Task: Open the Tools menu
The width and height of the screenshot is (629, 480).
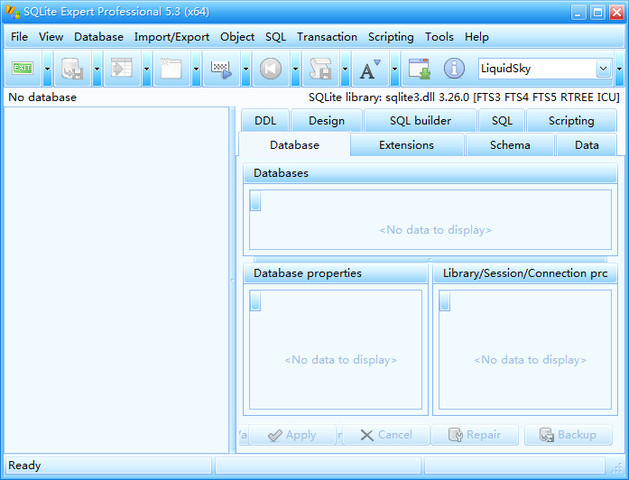Action: (439, 37)
